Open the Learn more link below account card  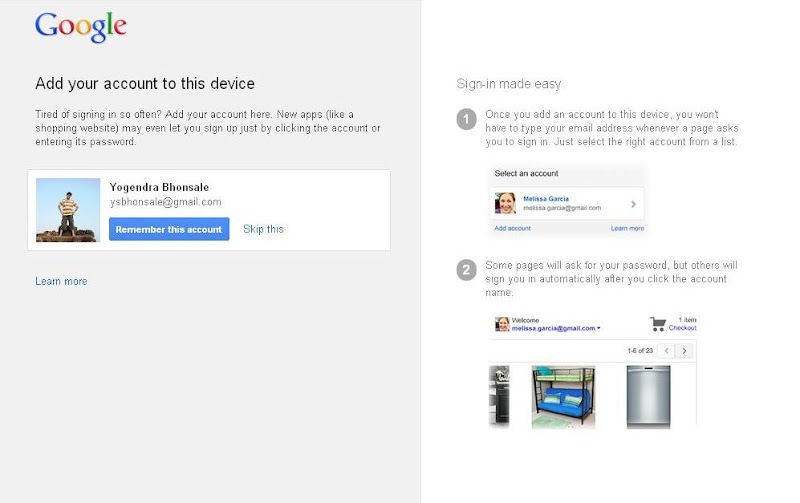(x=61, y=281)
